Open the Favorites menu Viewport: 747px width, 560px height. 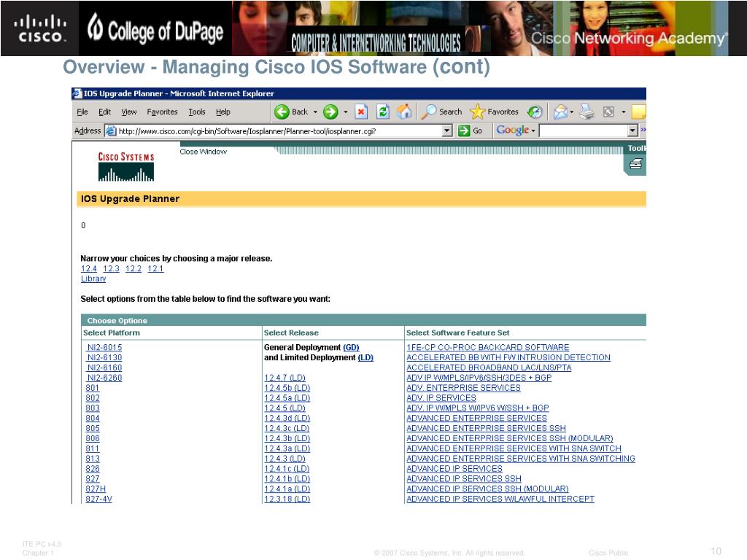pos(162,112)
